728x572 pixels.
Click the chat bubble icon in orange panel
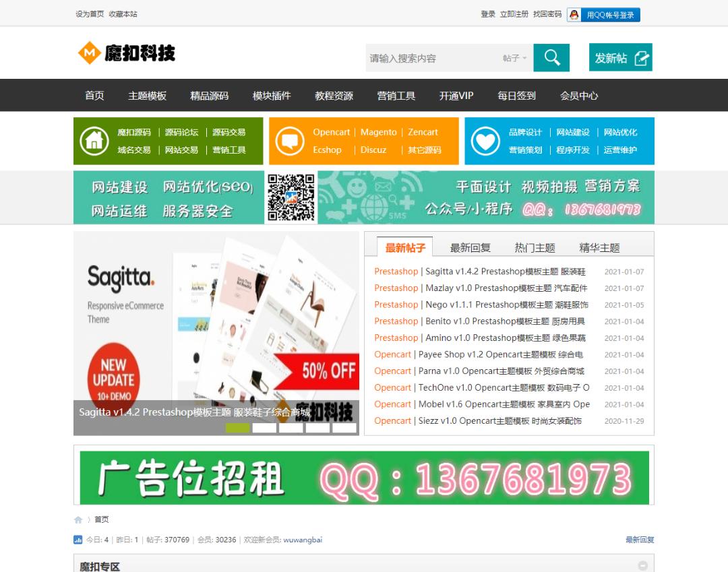290,141
